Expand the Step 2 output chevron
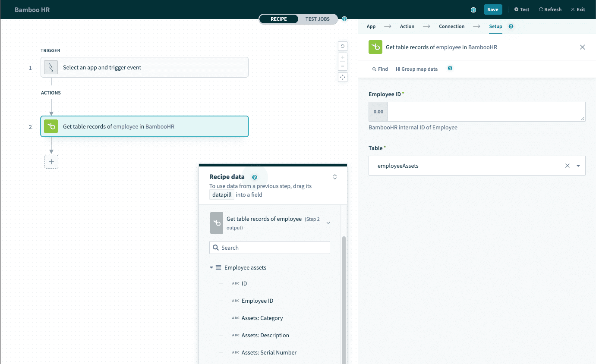 [328, 223]
